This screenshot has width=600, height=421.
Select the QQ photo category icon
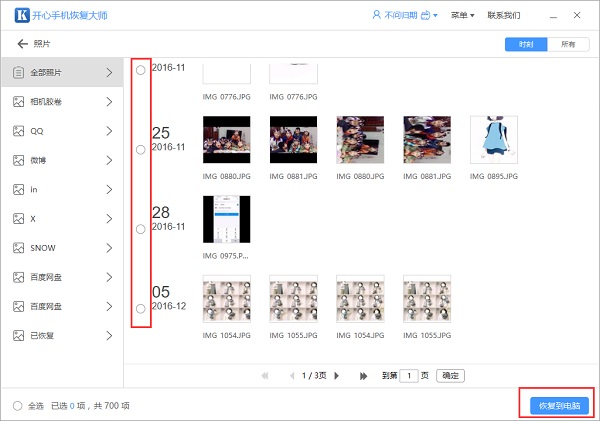click(x=18, y=131)
